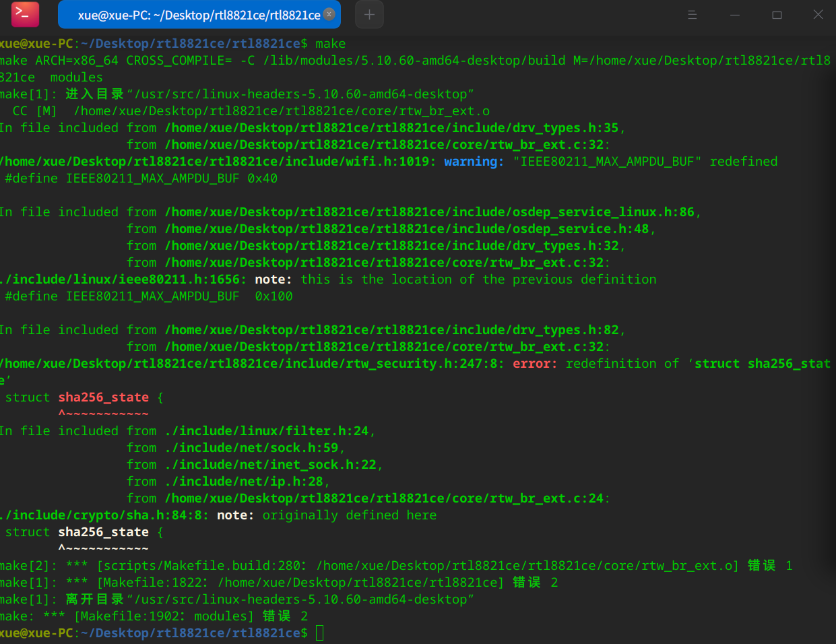
Task: Click the blue "warning:" label
Action: pyautogui.click(x=474, y=162)
